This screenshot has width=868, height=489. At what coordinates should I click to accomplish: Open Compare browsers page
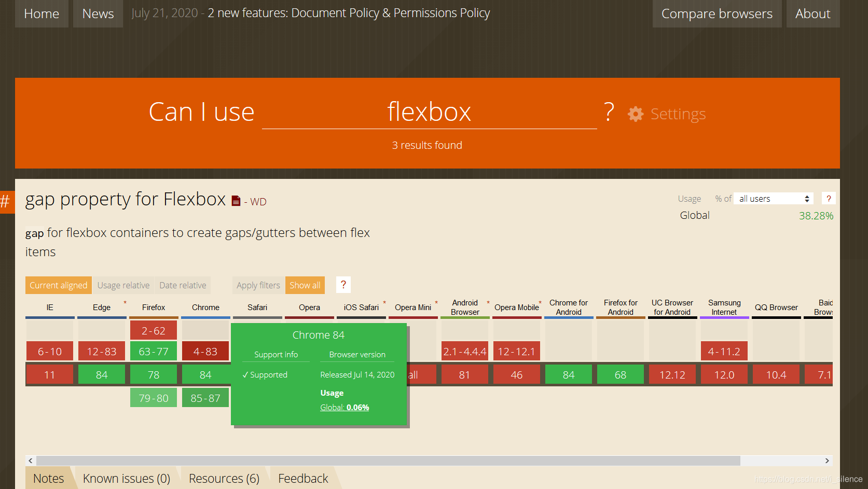[x=717, y=13]
